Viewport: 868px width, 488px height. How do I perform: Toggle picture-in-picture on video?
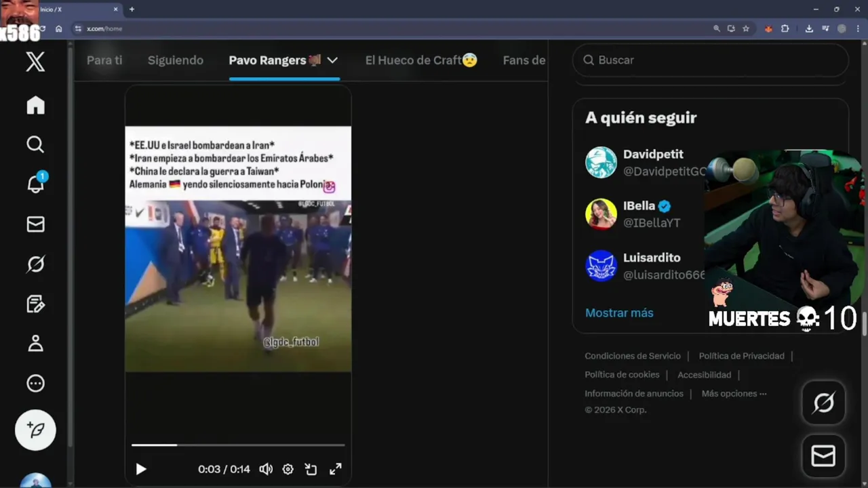[x=311, y=469]
